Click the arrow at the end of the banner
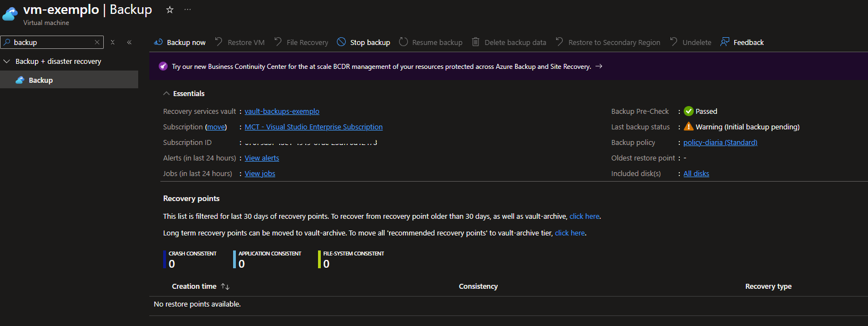Viewport: 868px width, 326px height. (599, 67)
